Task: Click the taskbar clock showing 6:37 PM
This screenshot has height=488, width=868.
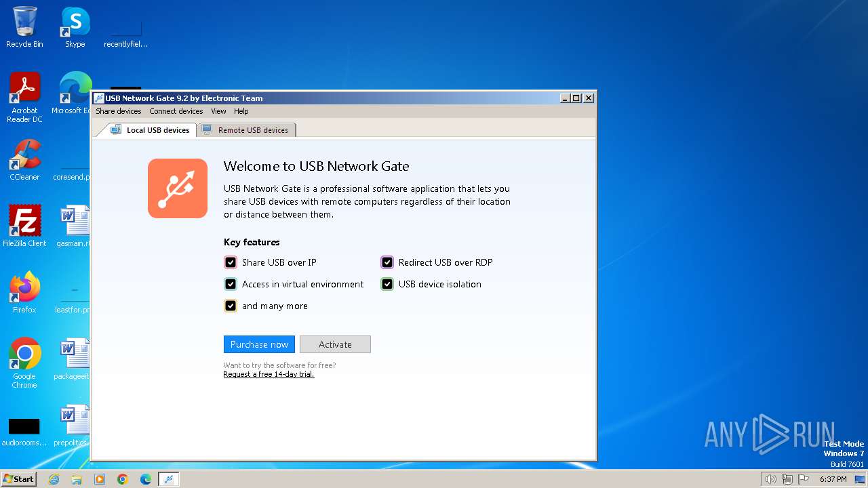Action: point(833,479)
